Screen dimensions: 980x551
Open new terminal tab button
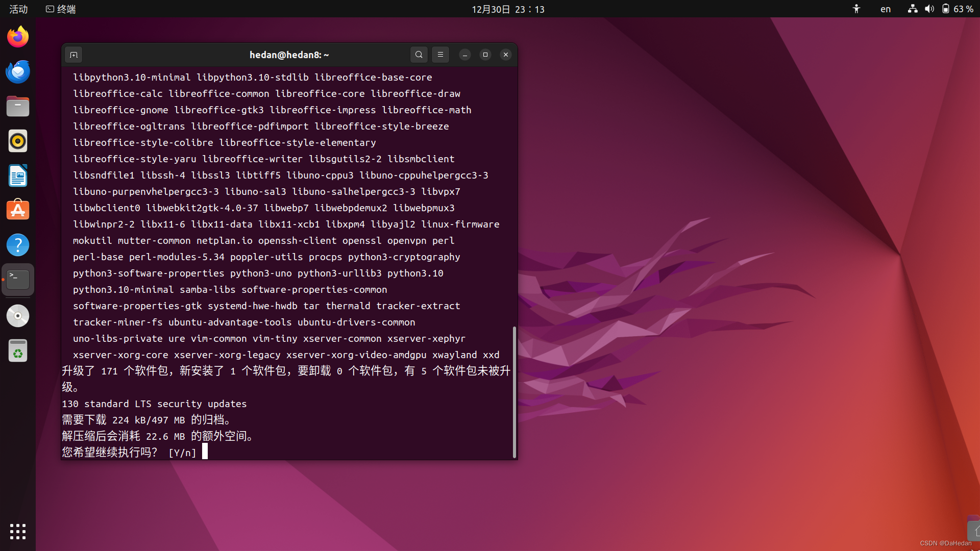click(x=73, y=55)
